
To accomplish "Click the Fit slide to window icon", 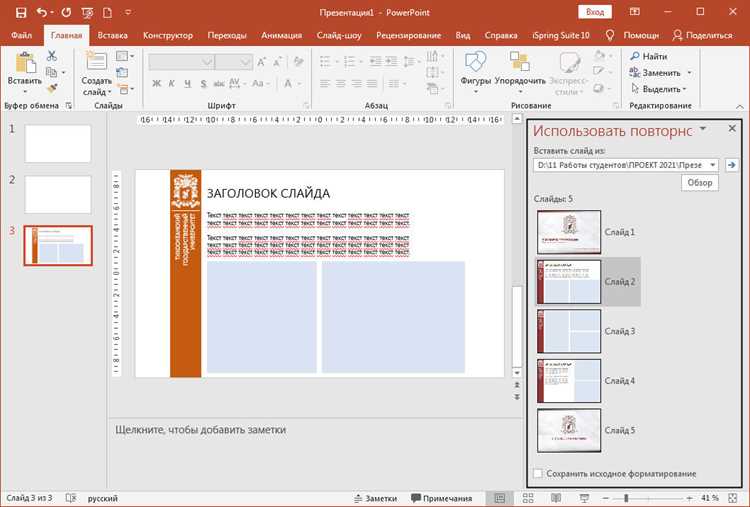I will [732, 498].
